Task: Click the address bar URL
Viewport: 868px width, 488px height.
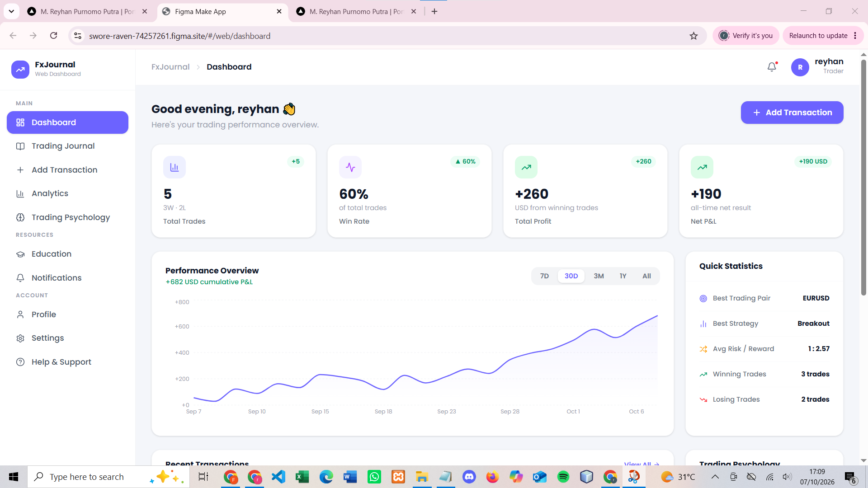Action: [x=180, y=36]
